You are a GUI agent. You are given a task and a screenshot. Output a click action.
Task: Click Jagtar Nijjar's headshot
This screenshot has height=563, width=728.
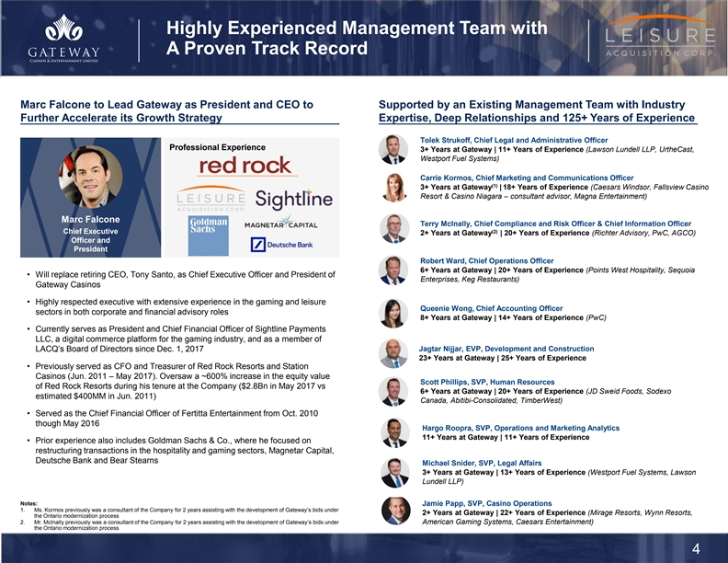click(x=392, y=352)
